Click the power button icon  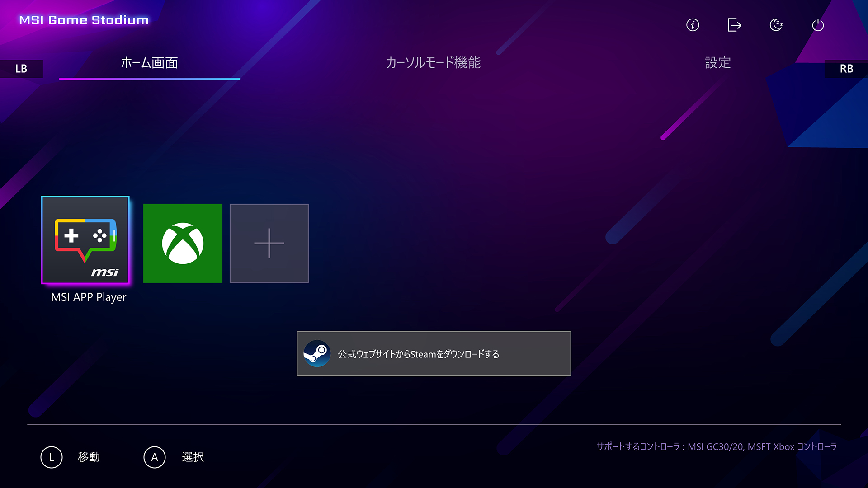pyautogui.click(x=818, y=25)
